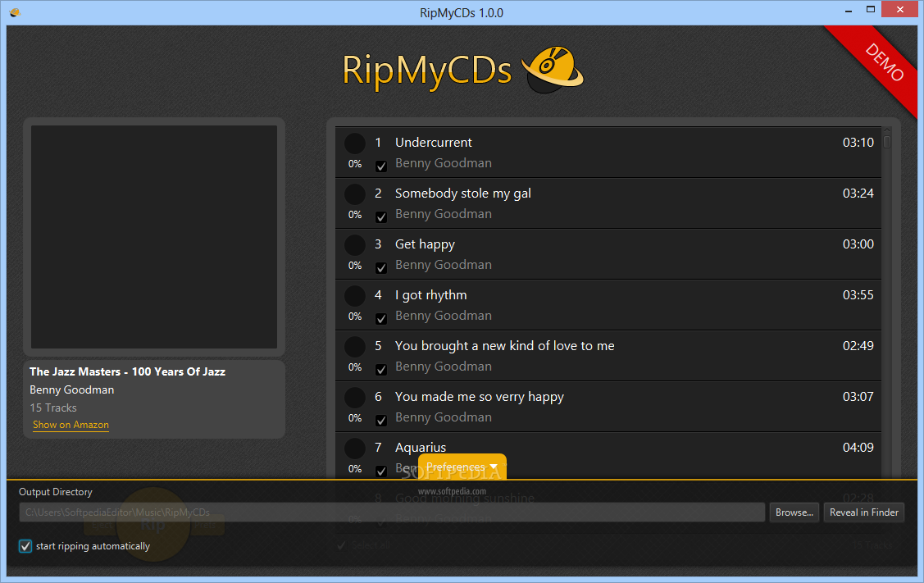Viewport: 924px width, 583px height.
Task: Click artist Benny Goodman under Get happy
Action: point(443,265)
